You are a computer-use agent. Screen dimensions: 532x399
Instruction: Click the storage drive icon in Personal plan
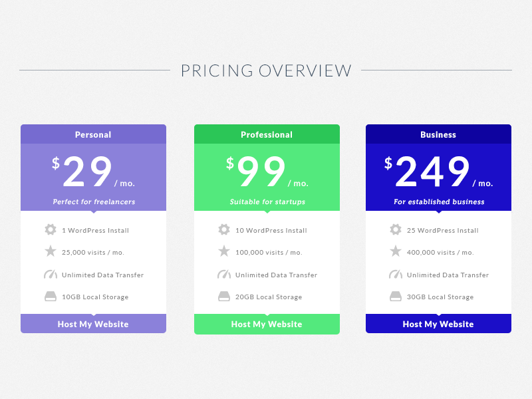51,297
